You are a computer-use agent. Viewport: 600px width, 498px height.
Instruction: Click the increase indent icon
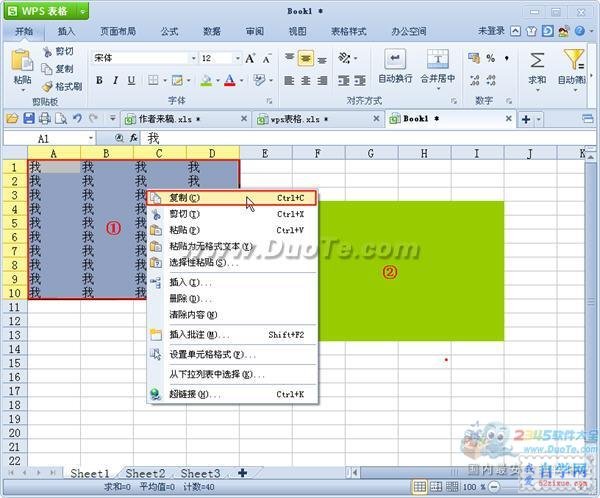360,80
